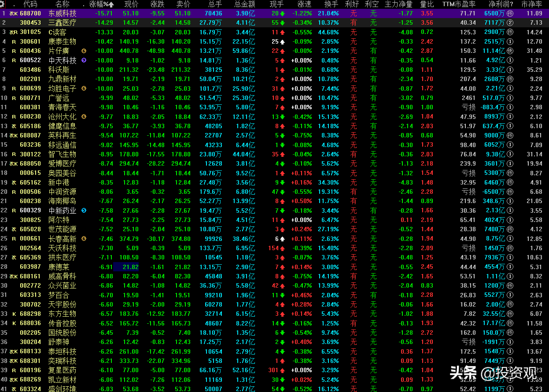
Task: Click report badge after 1.11亿 in 威高骨科 row
Action: [510, 276]
